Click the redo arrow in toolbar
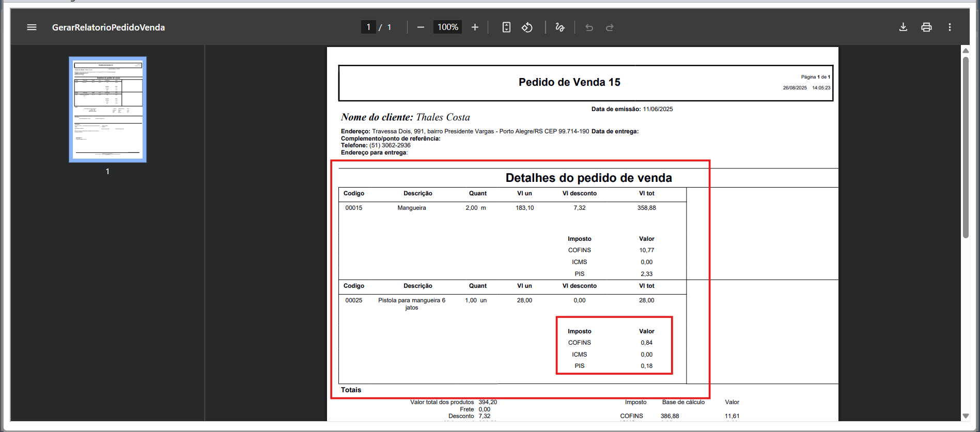980x432 pixels. (x=610, y=27)
